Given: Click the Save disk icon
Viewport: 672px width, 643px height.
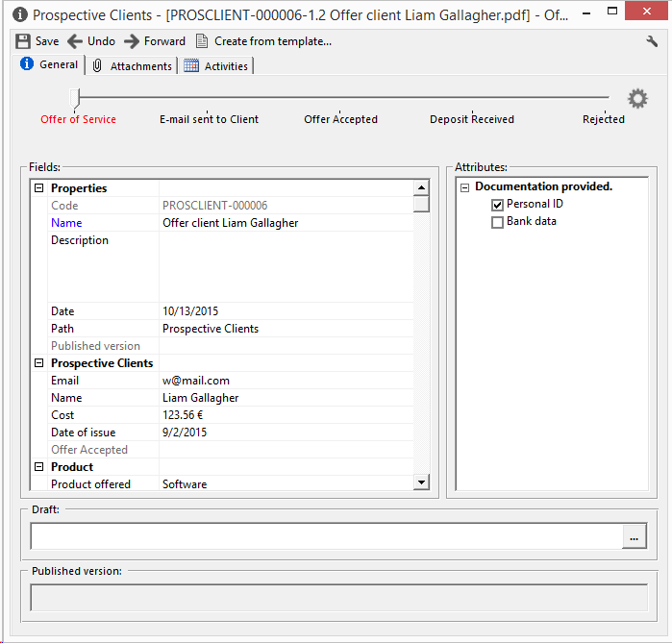Looking at the screenshot, I should point(23,41).
